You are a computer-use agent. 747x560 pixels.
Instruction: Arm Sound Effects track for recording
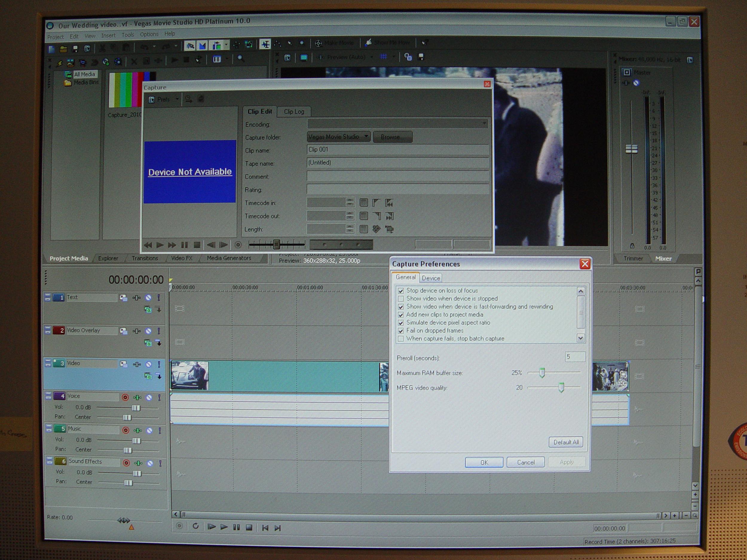(126, 463)
